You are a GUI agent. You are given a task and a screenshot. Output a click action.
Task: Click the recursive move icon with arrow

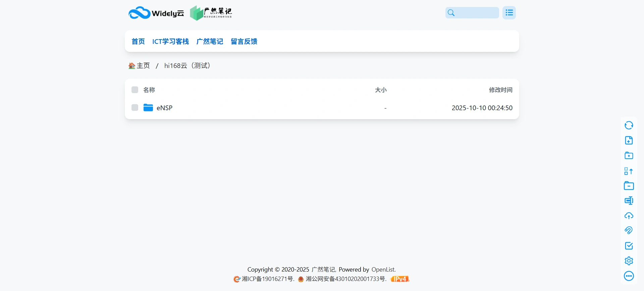(x=629, y=171)
